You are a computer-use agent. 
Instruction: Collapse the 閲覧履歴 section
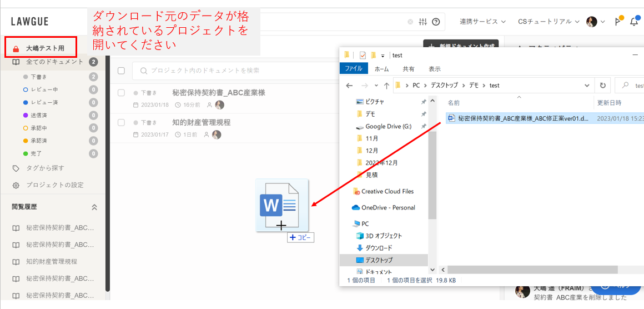[x=94, y=207]
